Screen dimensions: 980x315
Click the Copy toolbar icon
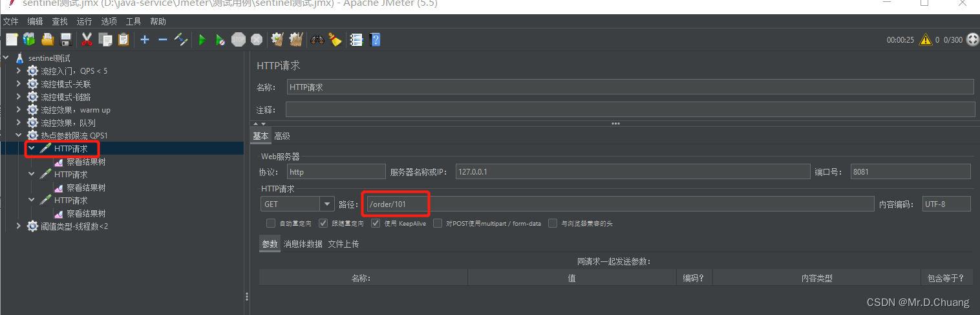[105, 39]
